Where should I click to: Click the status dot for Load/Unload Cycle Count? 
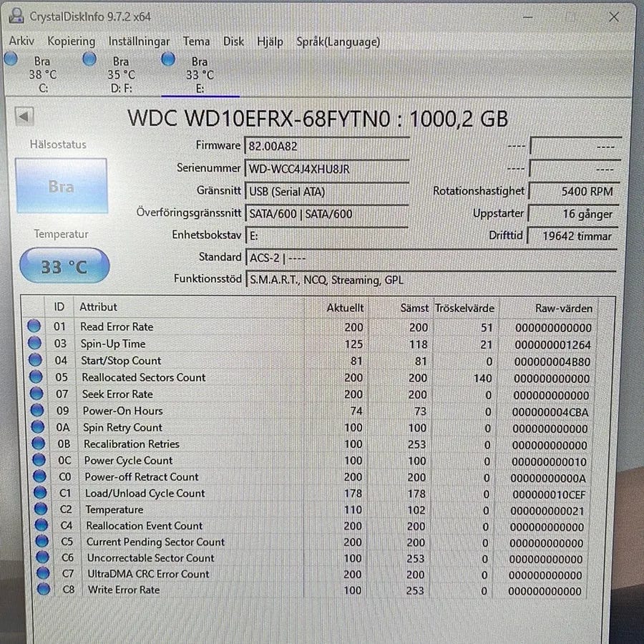click(x=40, y=492)
